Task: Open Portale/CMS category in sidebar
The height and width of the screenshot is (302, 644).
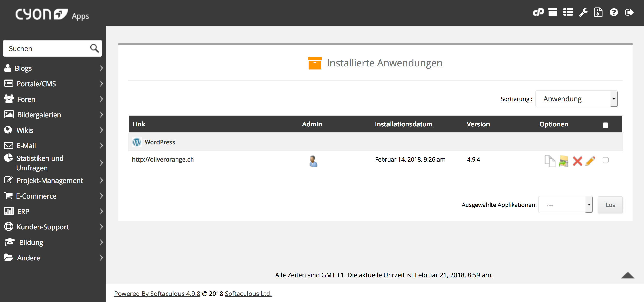Action: (53, 84)
